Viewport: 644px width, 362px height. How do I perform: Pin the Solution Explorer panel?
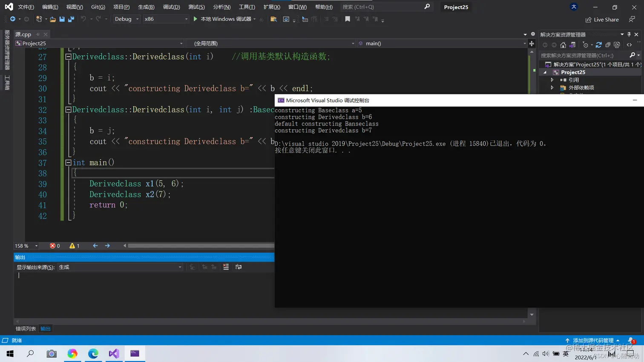pos(629,34)
